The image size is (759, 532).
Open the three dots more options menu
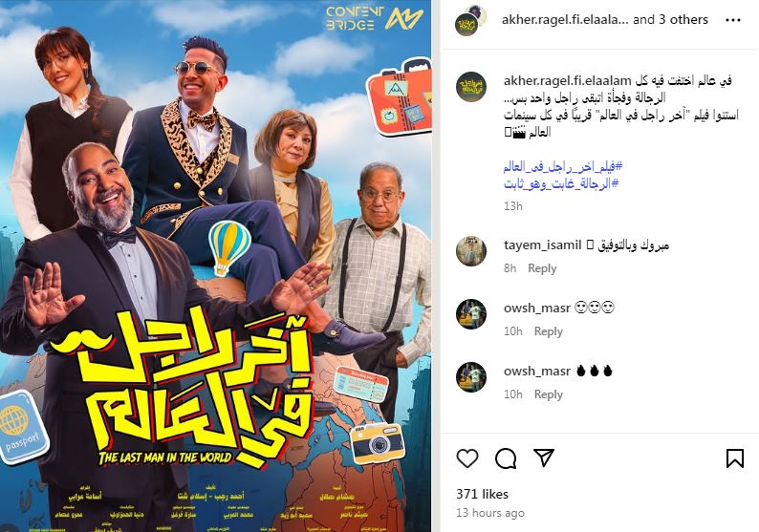(x=733, y=20)
